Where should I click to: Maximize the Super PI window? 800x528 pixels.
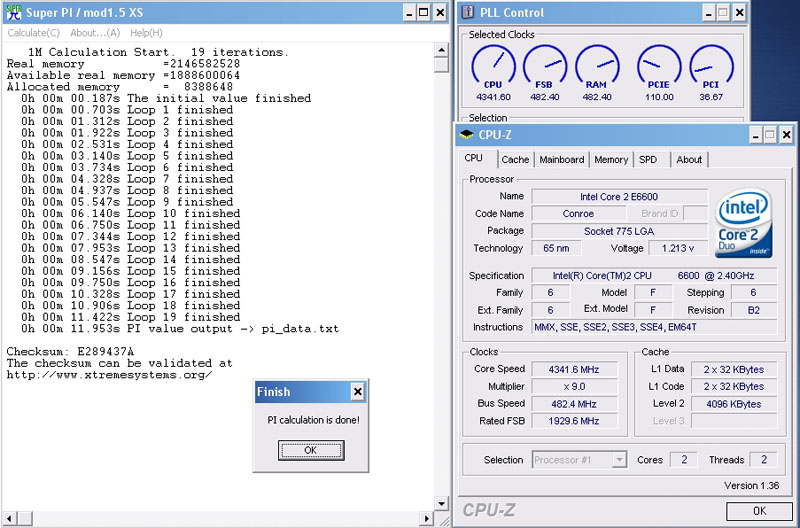point(423,13)
